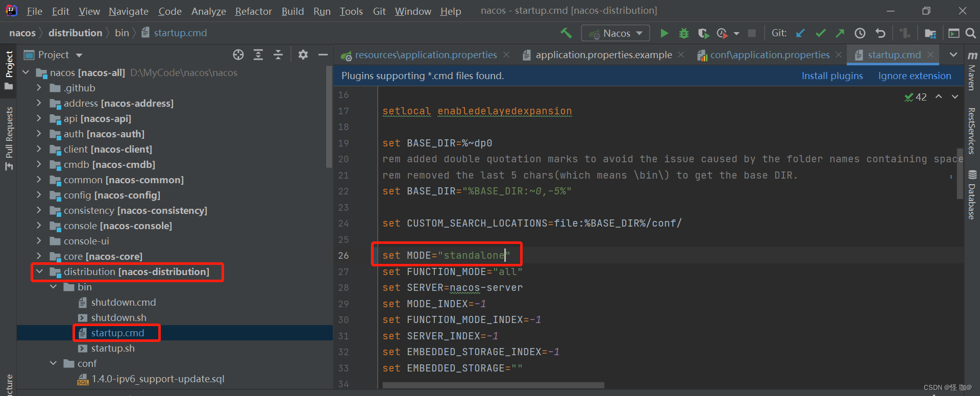The width and height of the screenshot is (980, 396).
Task: Collapse the bin folder
Action: pyautogui.click(x=53, y=287)
